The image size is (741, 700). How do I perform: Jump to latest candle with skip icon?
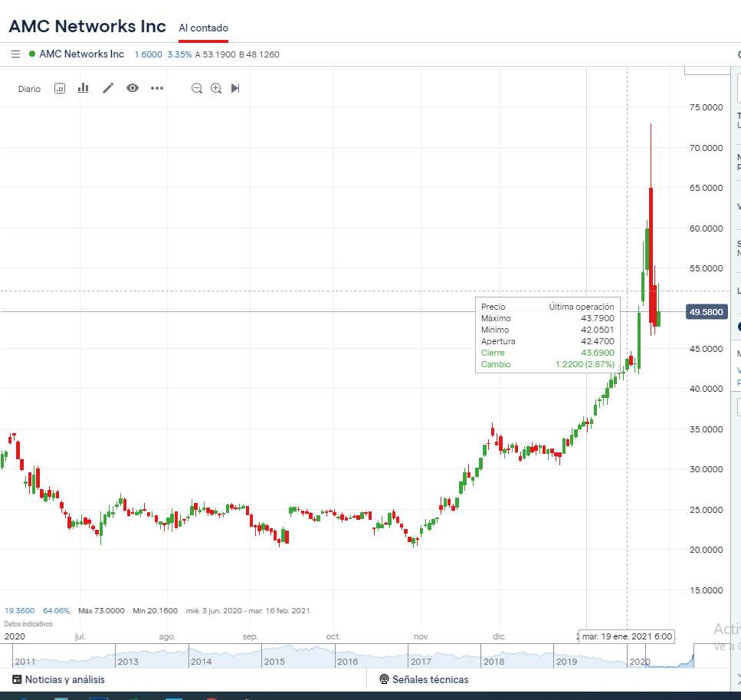tap(235, 88)
